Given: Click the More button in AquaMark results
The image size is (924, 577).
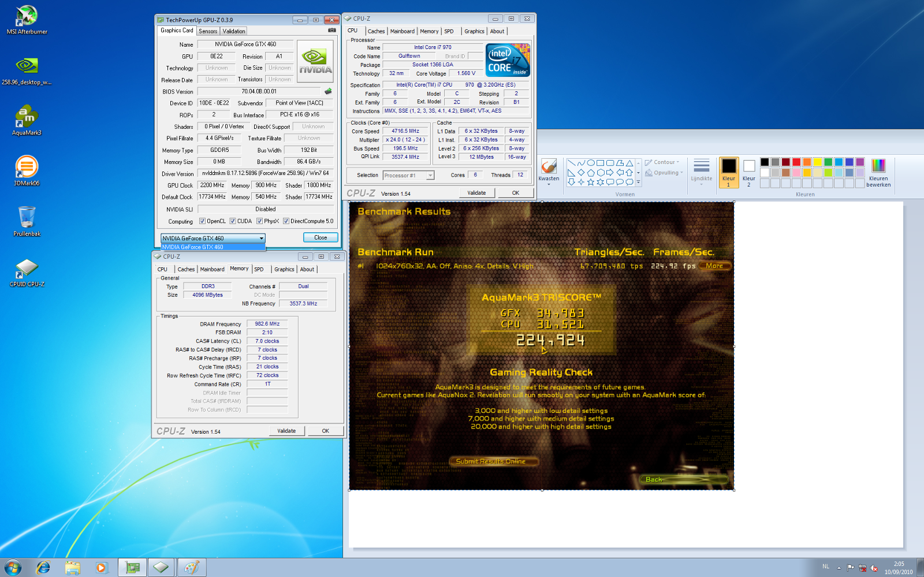Looking at the screenshot, I should (x=714, y=266).
